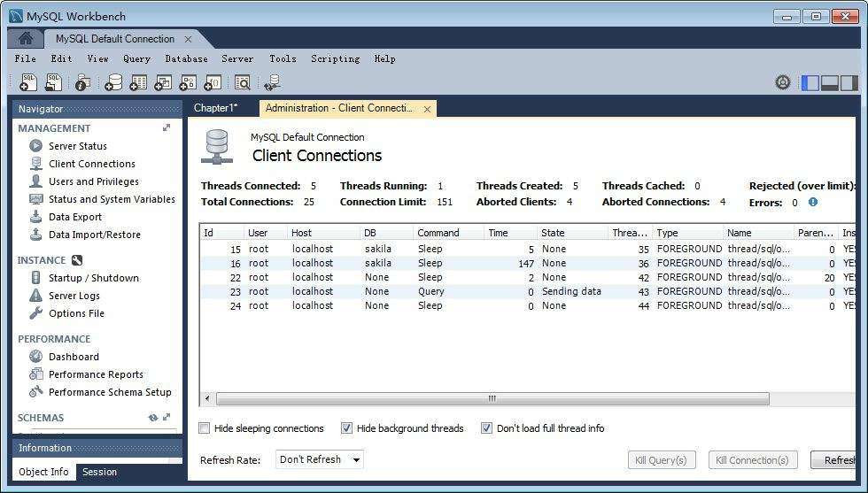The height and width of the screenshot is (493, 868).
Task: Switch to Session tab
Action: point(99,472)
